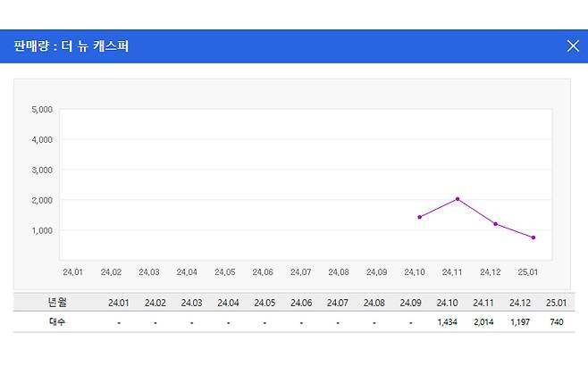This screenshot has width=588, height=391.
Task: Select the 1,197 sales value cell
Action: [520, 322]
